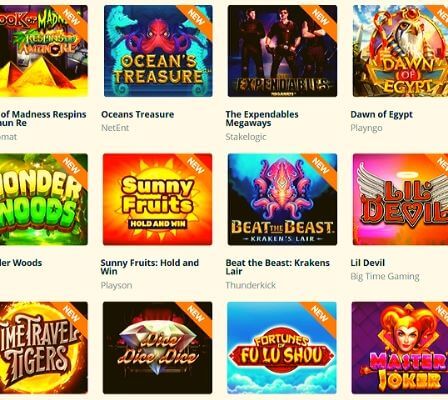Open the Wonder Woods game thumbnail
The image size is (448, 400).
tap(44, 199)
